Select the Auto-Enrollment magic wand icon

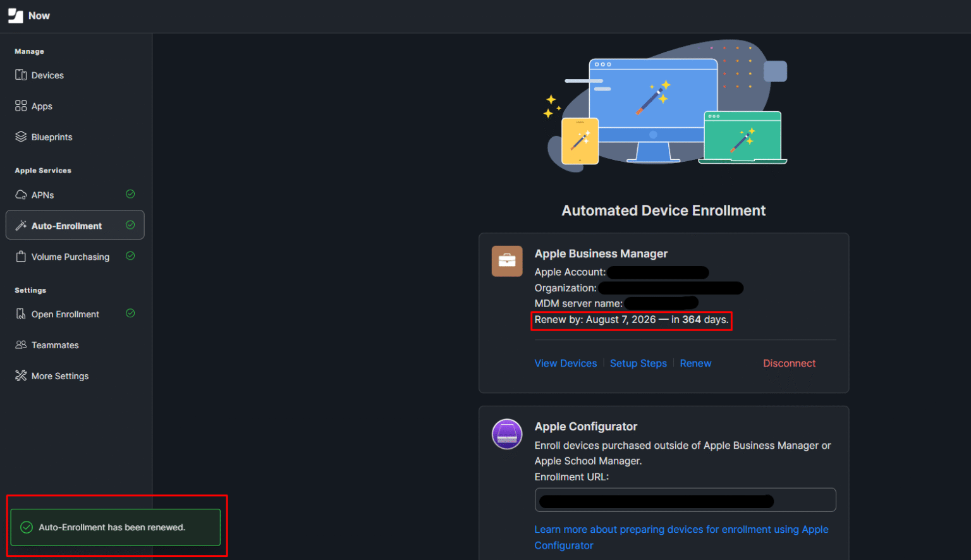(21, 225)
